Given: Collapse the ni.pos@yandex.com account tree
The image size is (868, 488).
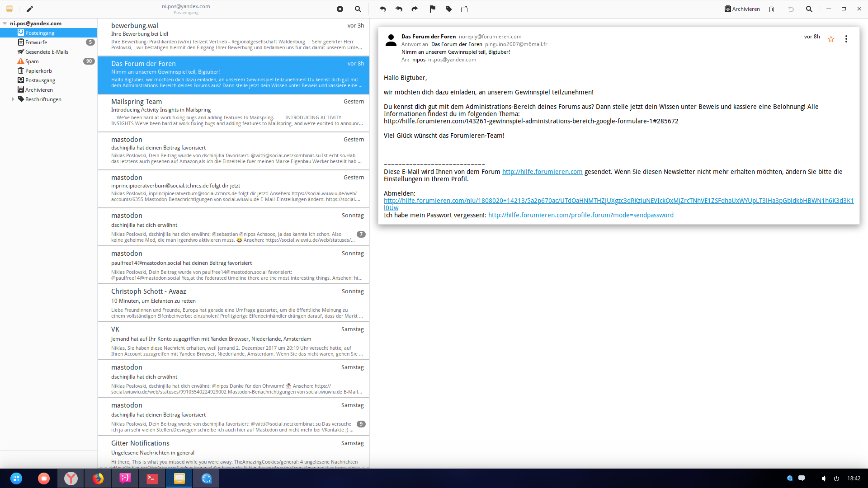Looking at the screenshot, I should [x=5, y=23].
